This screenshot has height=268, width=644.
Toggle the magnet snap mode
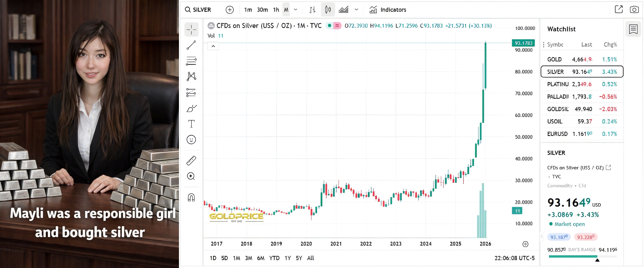click(x=191, y=197)
